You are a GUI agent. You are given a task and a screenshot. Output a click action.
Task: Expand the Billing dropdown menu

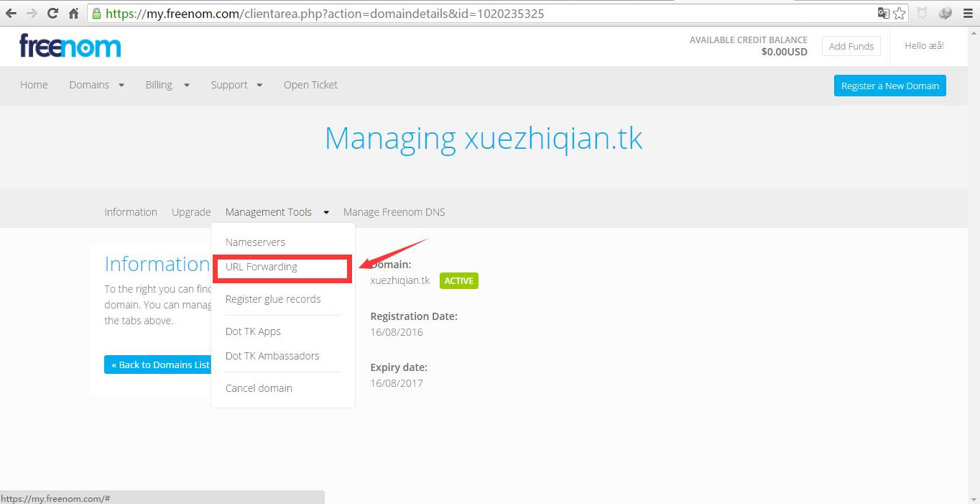(167, 85)
